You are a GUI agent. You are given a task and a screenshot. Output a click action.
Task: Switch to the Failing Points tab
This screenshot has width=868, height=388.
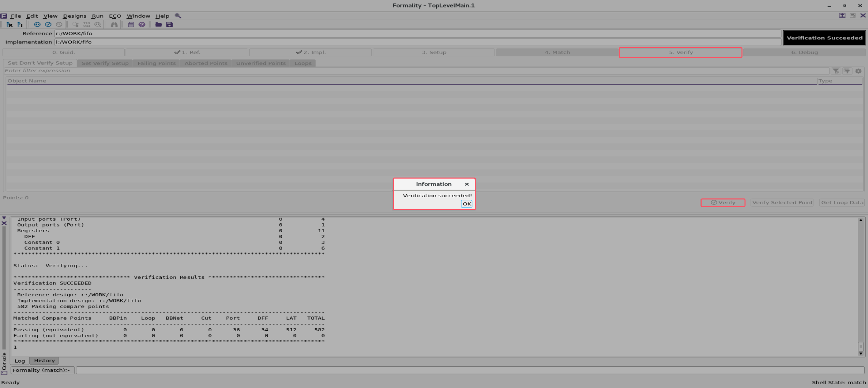(156, 63)
